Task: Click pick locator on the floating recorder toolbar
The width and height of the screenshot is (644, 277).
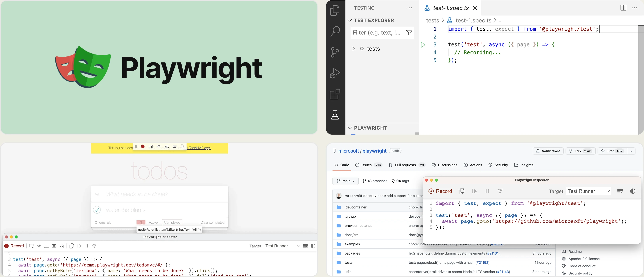Action: (151, 146)
